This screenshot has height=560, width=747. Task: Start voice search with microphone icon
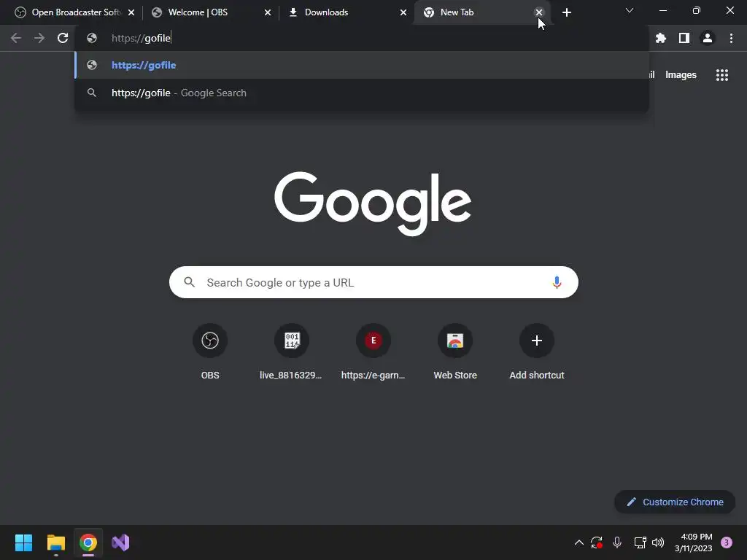(x=557, y=282)
